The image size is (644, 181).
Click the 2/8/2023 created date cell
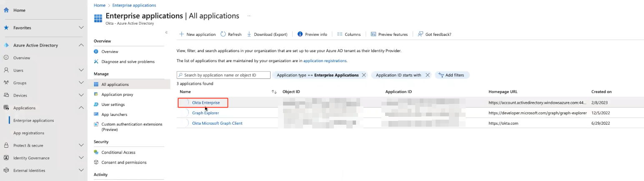600,103
